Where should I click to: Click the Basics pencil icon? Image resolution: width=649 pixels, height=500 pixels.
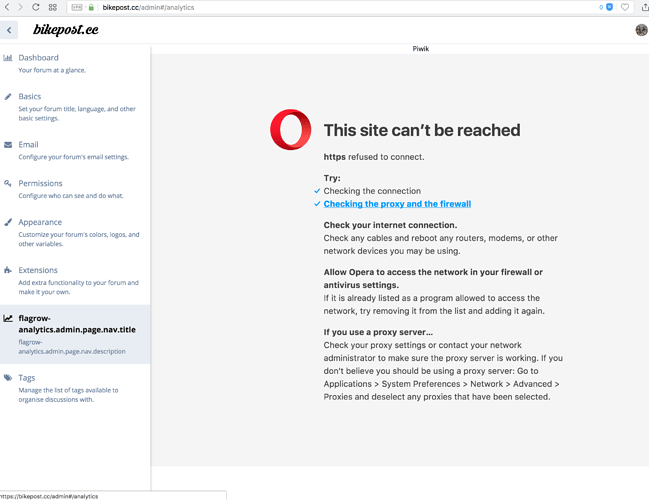point(8,96)
